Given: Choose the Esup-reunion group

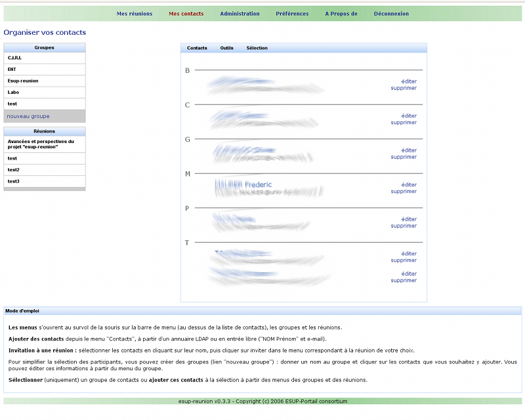Looking at the screenshot, I should tap(23, 81).
